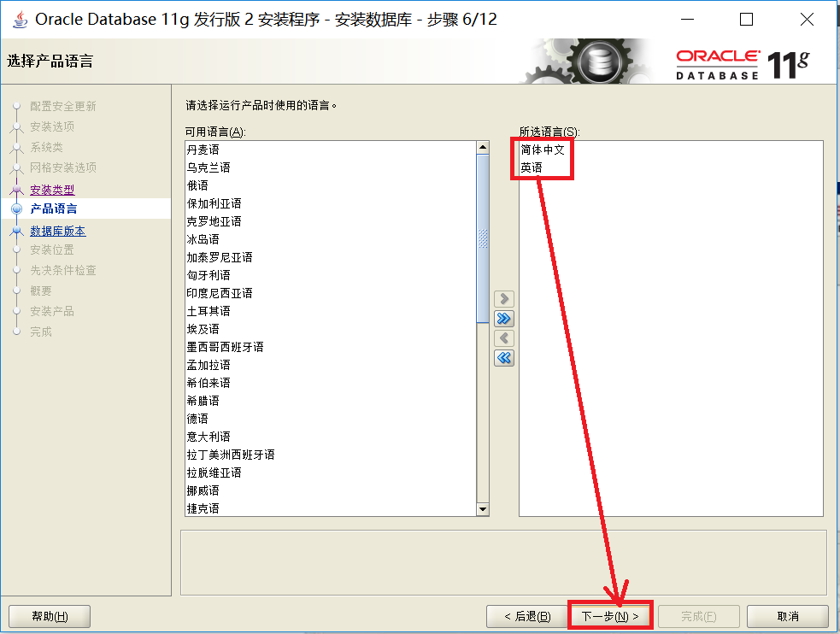
Task: Select 克罗地亚语 in available languages
Action: pyautogui.click(x=331, y=221)
